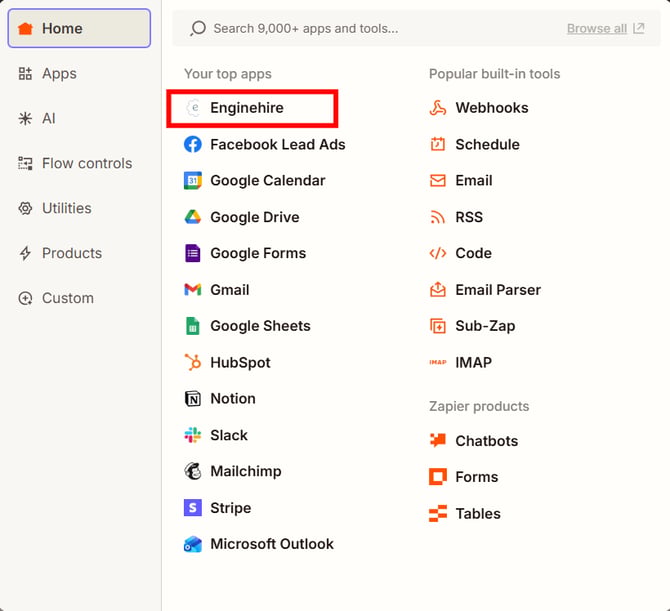Select the Utilities sidebar category
The width and height of the screenshot is (670, 611).
coord(54,208)
